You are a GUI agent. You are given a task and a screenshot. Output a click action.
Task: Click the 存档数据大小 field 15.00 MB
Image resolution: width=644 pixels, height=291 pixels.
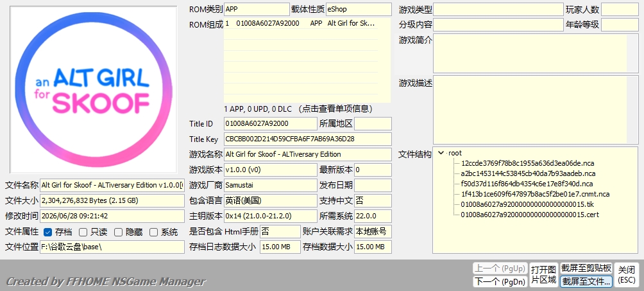tap(373, 247)
